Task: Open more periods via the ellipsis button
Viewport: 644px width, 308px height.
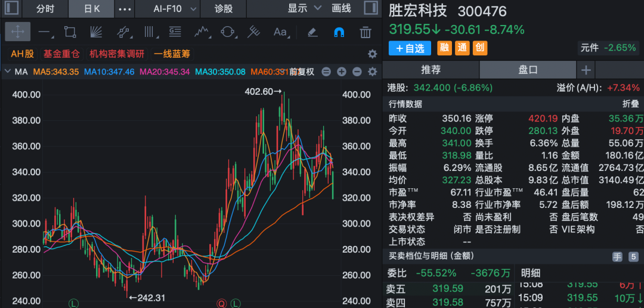Action: pyautogui.click(x=125, y=8)
